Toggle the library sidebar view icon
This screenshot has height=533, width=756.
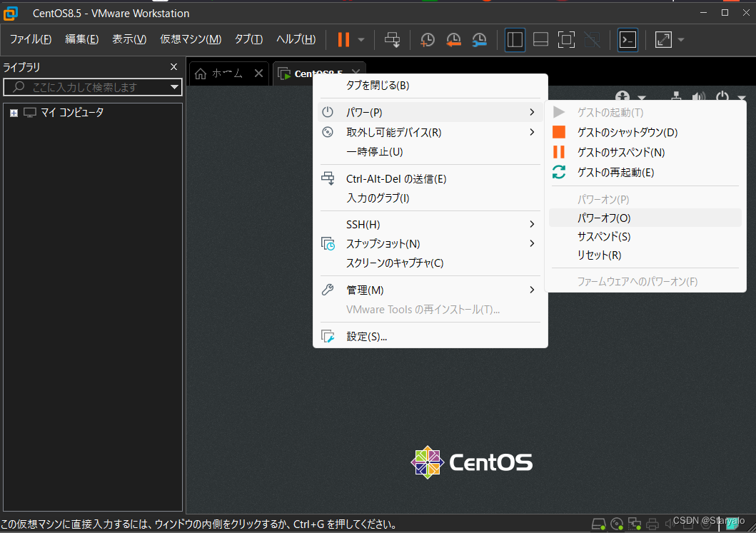coord(515,39)
